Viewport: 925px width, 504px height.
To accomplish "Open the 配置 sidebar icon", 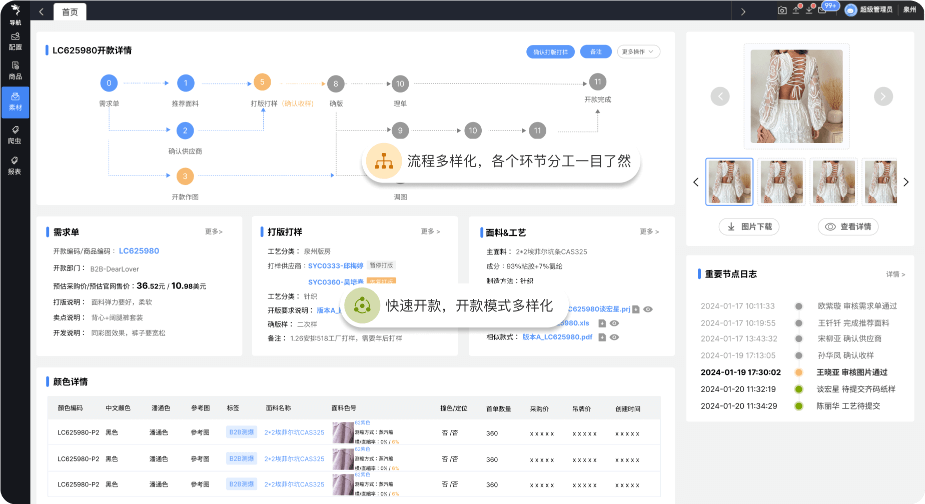I will 15,42.
